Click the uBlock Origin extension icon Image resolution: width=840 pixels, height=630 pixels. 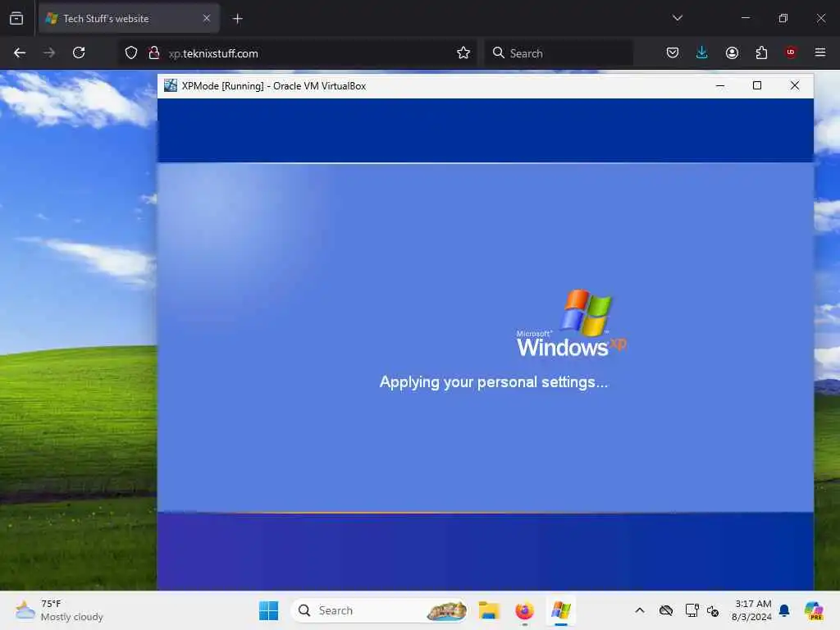pos(791,52)
